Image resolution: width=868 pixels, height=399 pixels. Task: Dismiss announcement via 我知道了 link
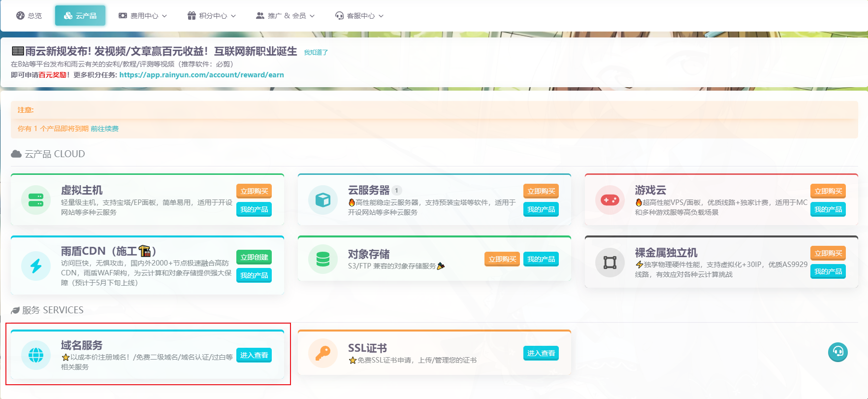click(x=316, y=52)
